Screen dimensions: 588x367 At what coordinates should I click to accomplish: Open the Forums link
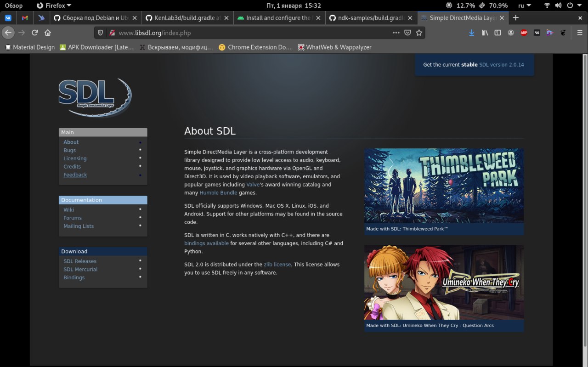click(73, 218)
